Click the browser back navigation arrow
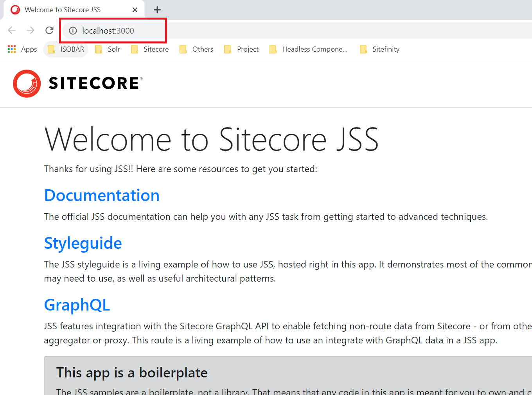 [x=12, y=30]
